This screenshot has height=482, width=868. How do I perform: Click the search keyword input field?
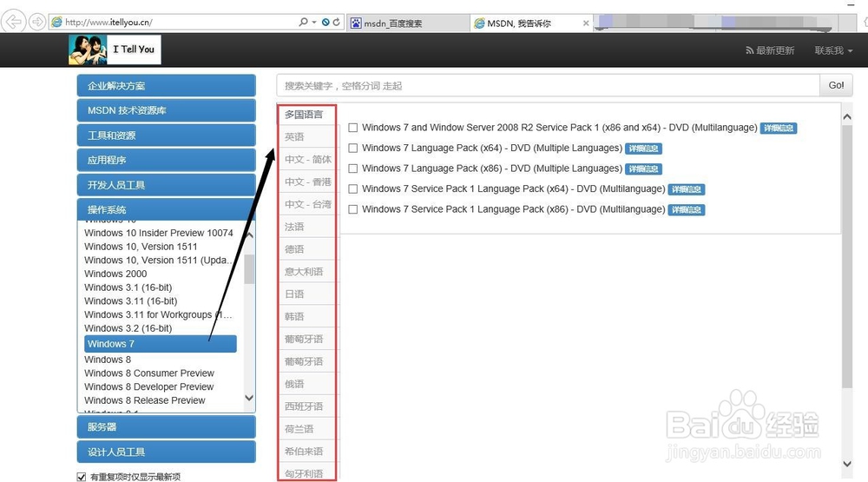tap(548, 85)
